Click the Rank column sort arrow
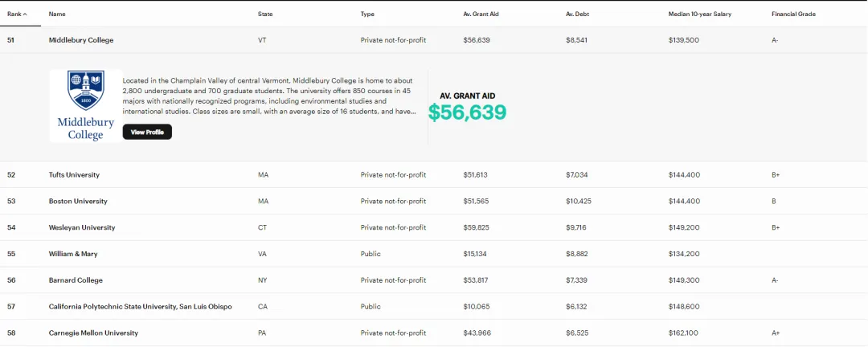This screenshot has height=347, width=868. point(25,14)
